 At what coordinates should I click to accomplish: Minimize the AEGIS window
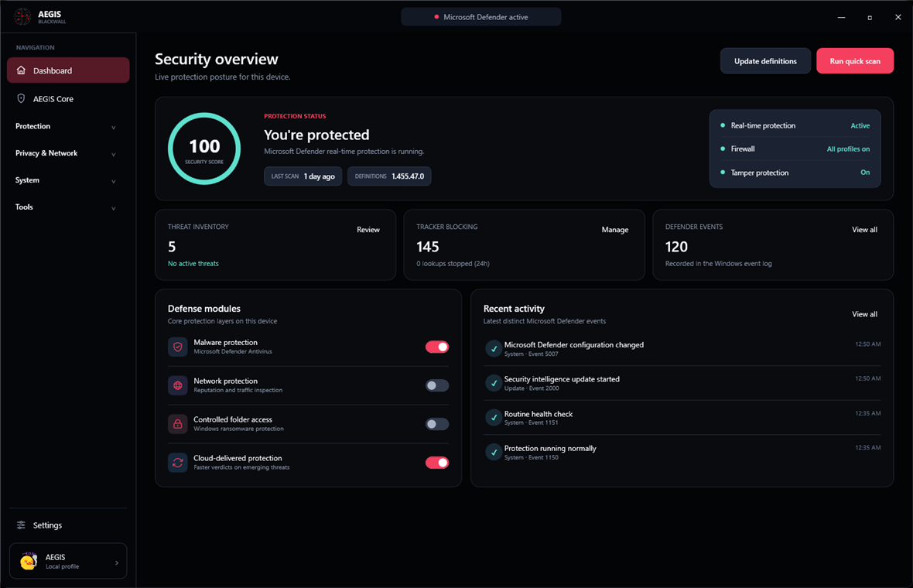(x=841, y=17)
